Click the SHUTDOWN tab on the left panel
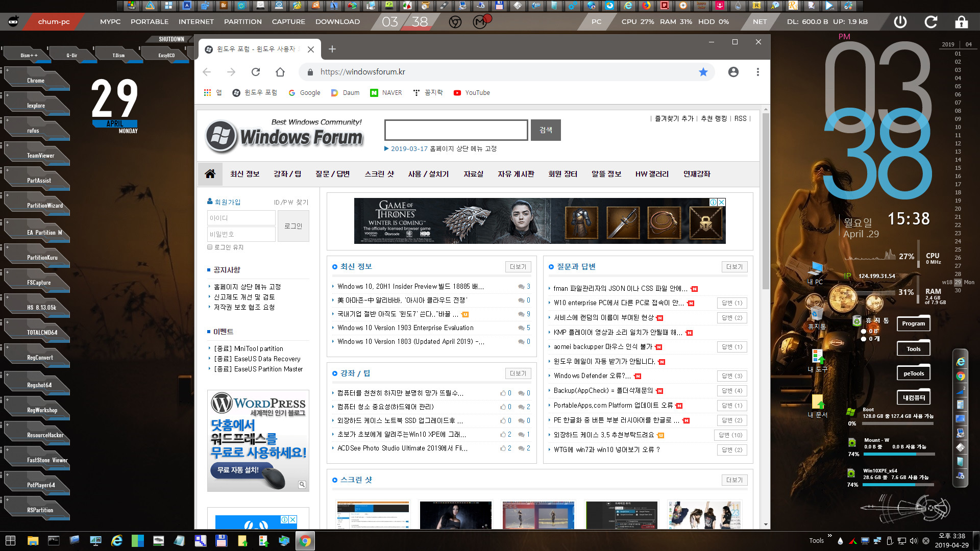This screenshot has width=980, height=551. tap(171, 39)
